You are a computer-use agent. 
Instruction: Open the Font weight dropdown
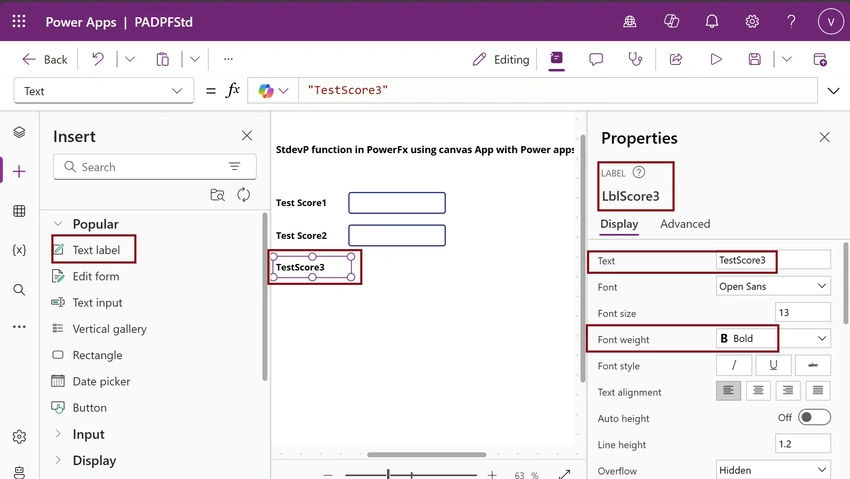(x=773, y=339)
